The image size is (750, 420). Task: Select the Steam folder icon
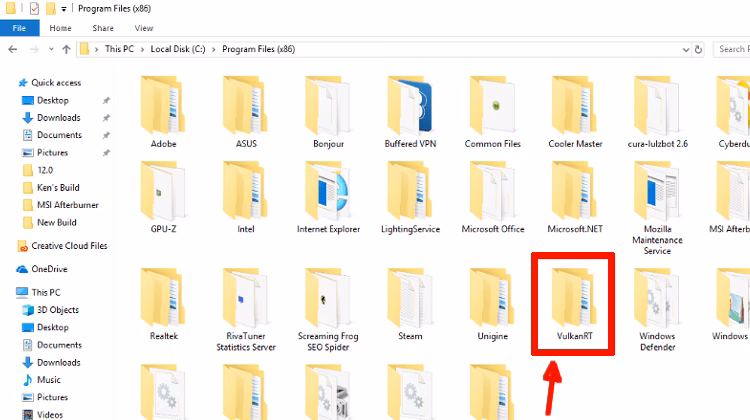click(x=410, y=298)
